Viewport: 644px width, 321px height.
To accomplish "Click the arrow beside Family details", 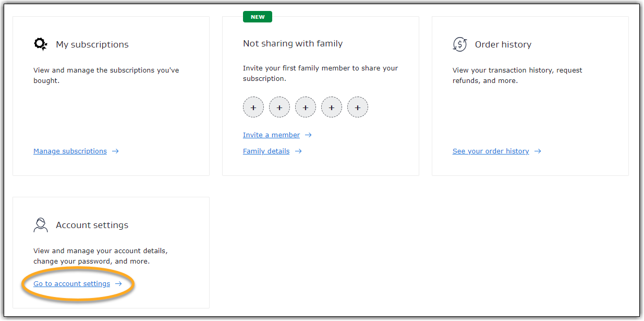I will 298,151.
